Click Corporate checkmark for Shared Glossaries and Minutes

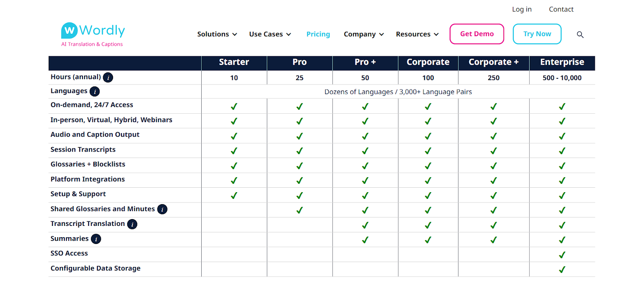click(428, 210)
